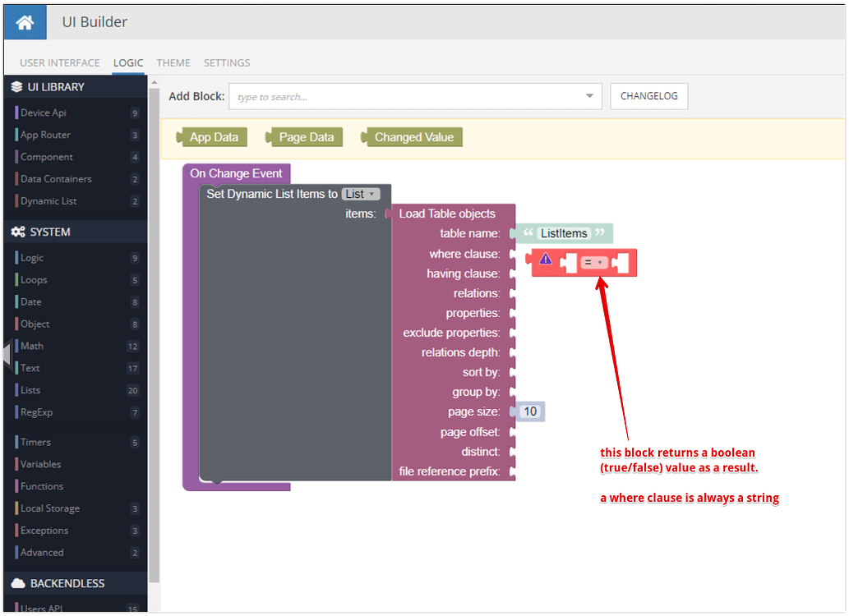Open the List dropdown on Set Dynamic List Items
This screenshot has width=849, height=616.
tap(360, 194)
